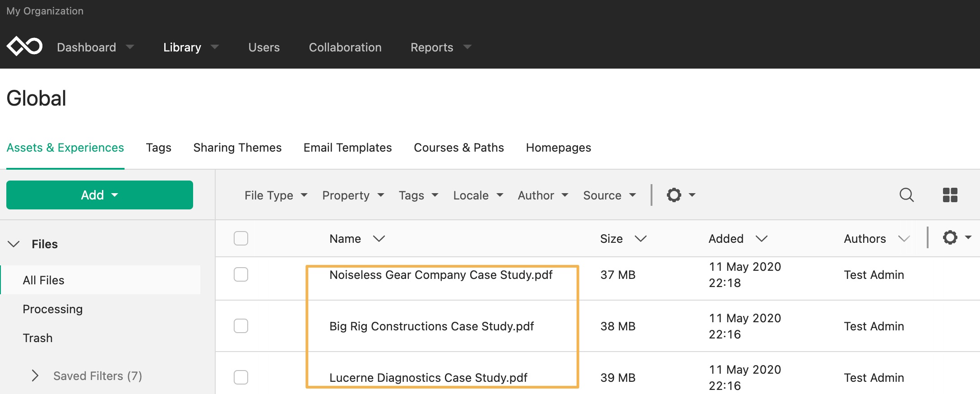Open the Source filter dropdown
This screenshot has width=980, height=394.
tap(609, 195)
